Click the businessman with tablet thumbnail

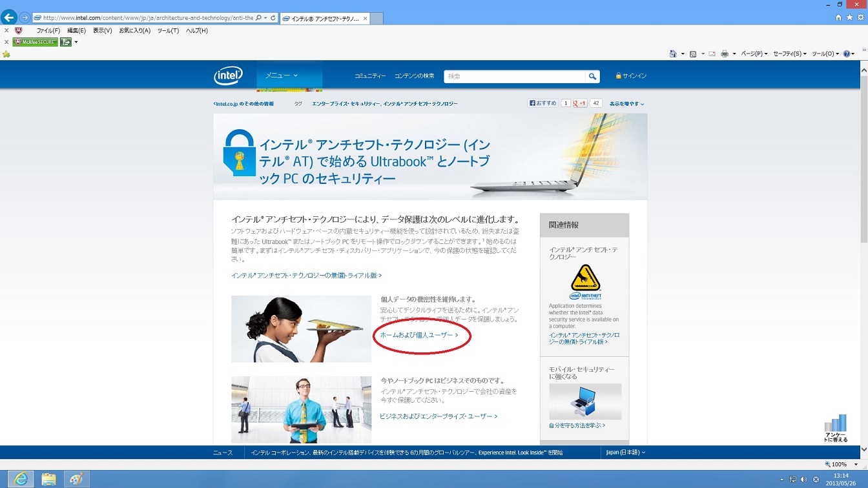point(302,410)
